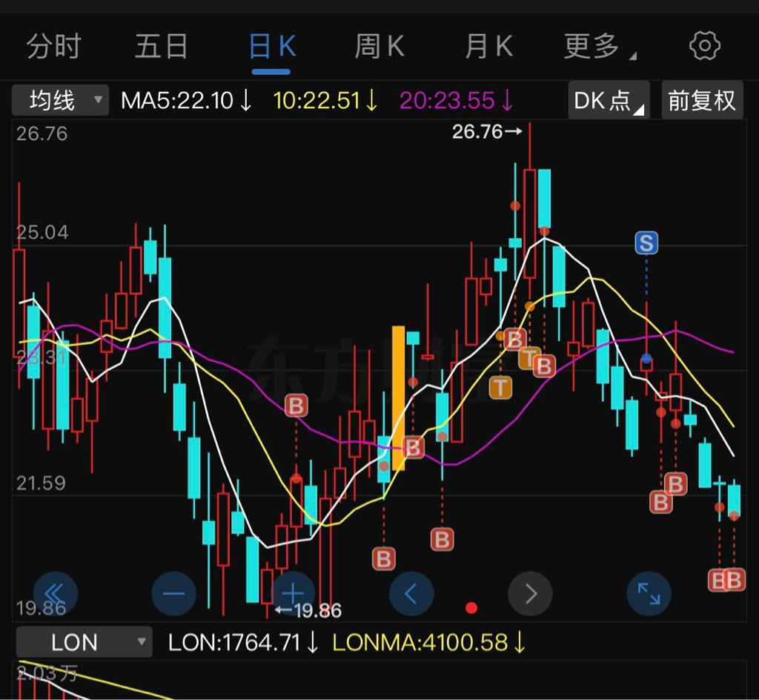Tap the 21.59 price axis label

pyautogui.click(x=42, y=483)
